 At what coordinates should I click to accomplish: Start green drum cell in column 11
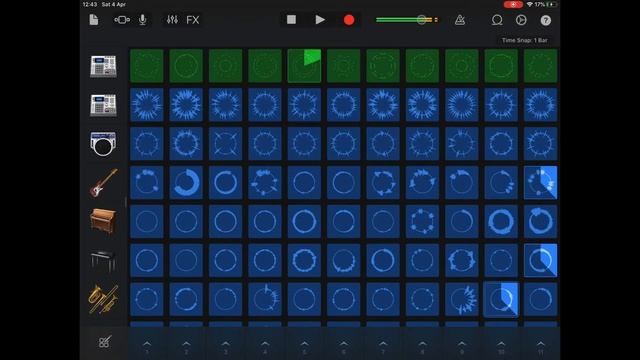coord(540,66)
